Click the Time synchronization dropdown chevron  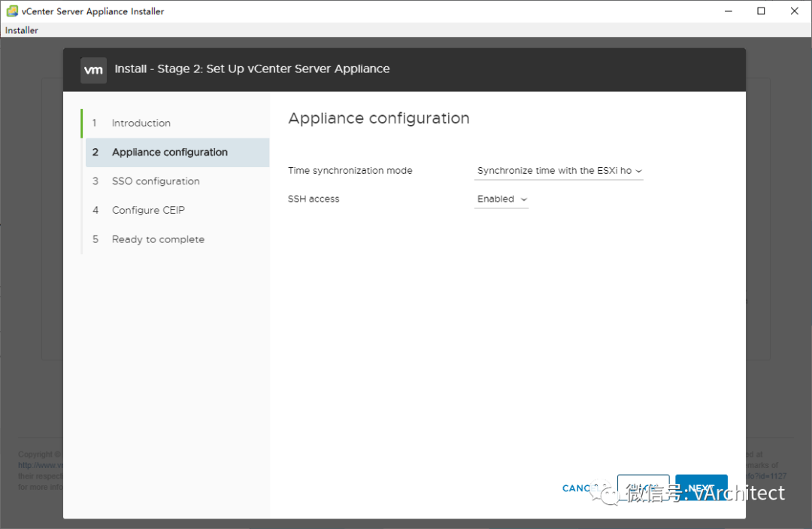click(638, 171)
